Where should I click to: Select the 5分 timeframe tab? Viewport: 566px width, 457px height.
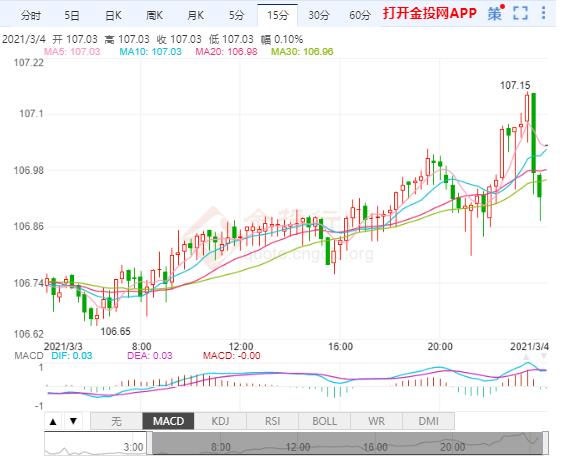click(x=236, y=15)
